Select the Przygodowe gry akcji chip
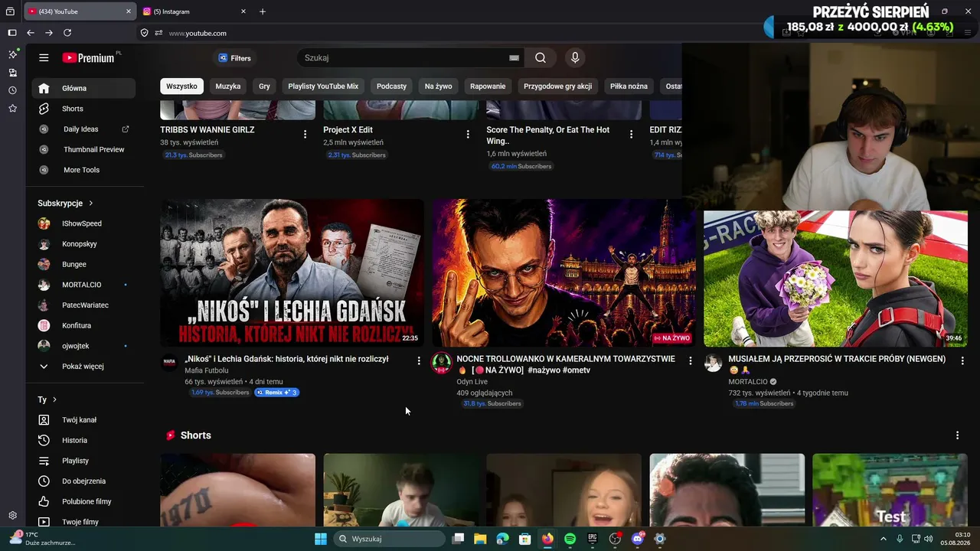The height and width of the screenshot is (551, 980). click(557, 86)
